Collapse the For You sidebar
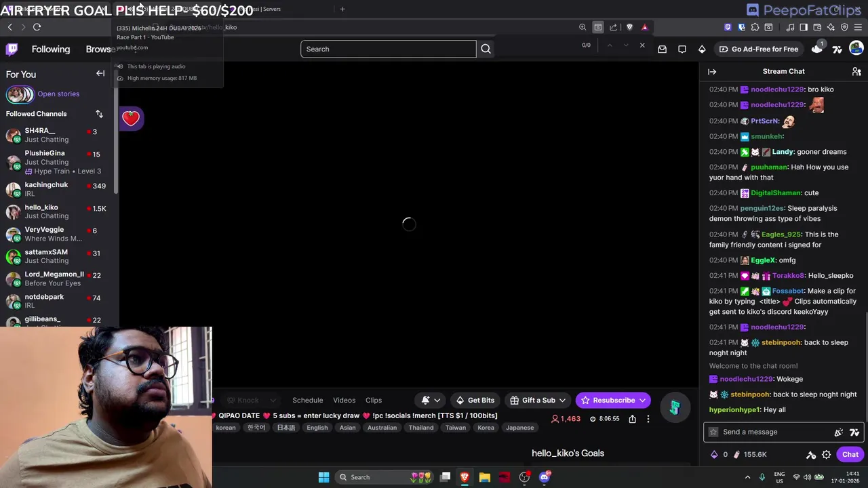The image size is (868, 488). point(100,73)
